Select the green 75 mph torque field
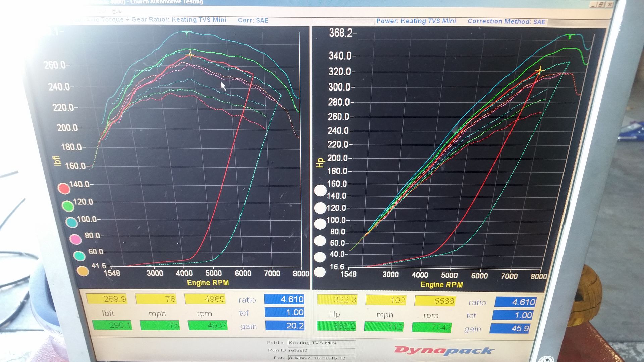 click(160, 325)
